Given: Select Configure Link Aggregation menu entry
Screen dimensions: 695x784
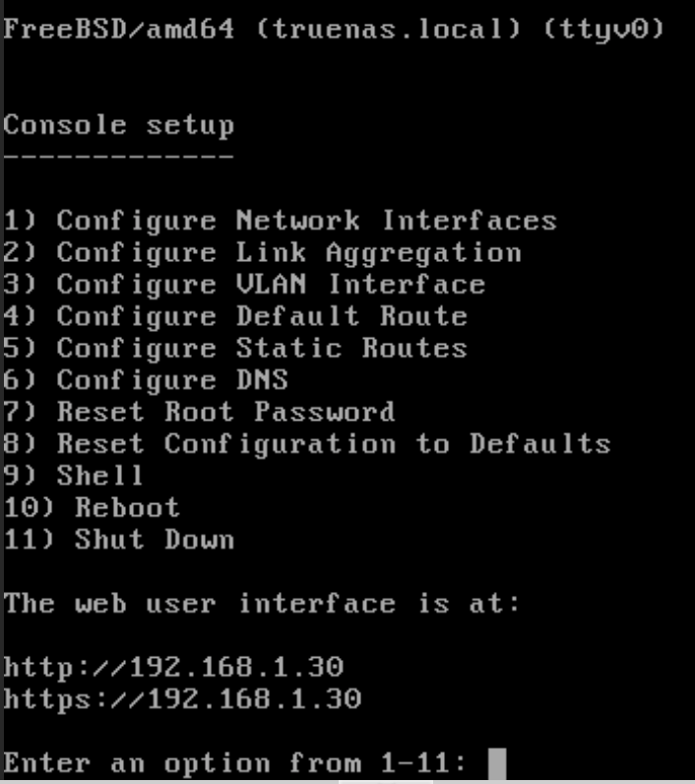Looking at the screenshot, I should (x=262, y=253).
